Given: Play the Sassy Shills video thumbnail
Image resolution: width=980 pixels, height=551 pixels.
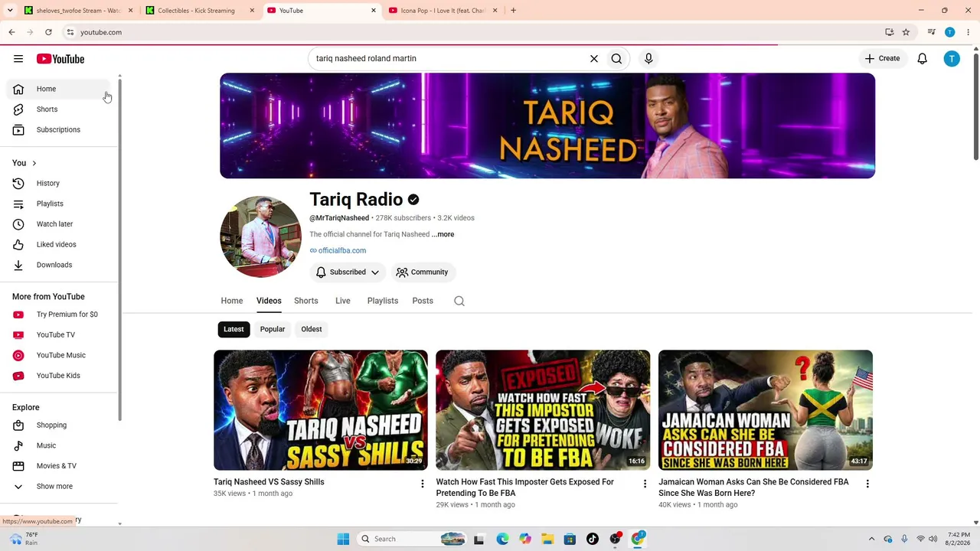Looking at the screenshot, I should point(321,410).
